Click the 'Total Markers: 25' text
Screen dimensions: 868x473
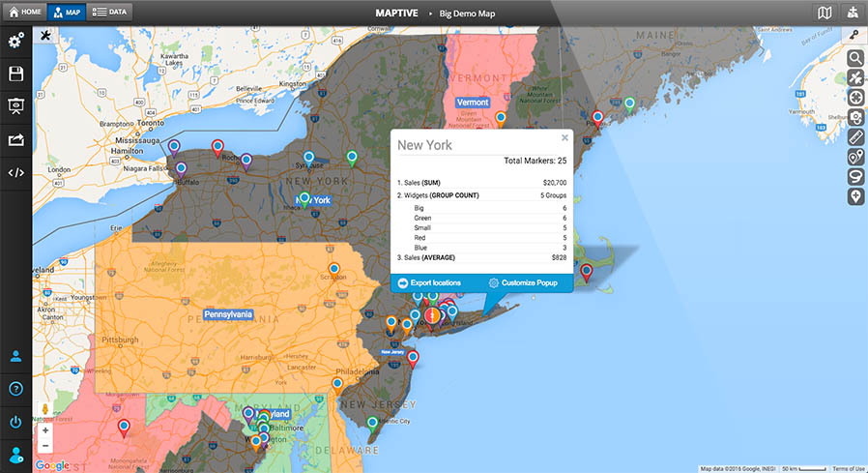click(x=535, y=161)
